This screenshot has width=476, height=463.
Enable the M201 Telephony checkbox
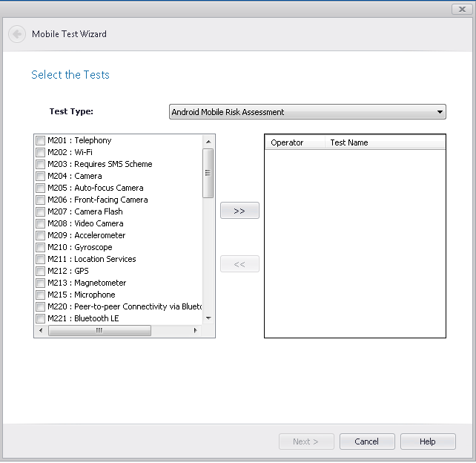(40, 141)
